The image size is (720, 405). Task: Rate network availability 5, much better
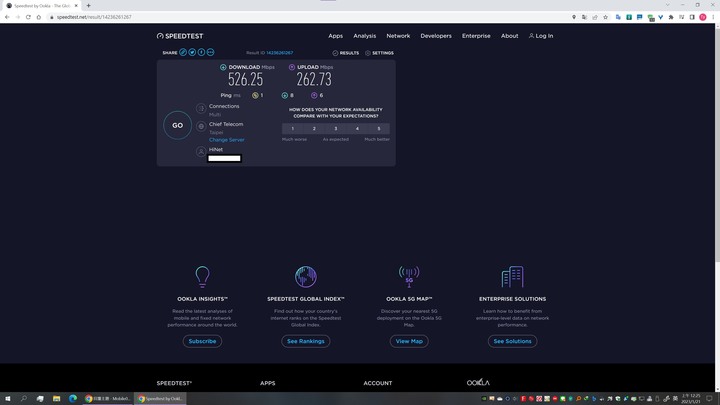tap(379, 129)
